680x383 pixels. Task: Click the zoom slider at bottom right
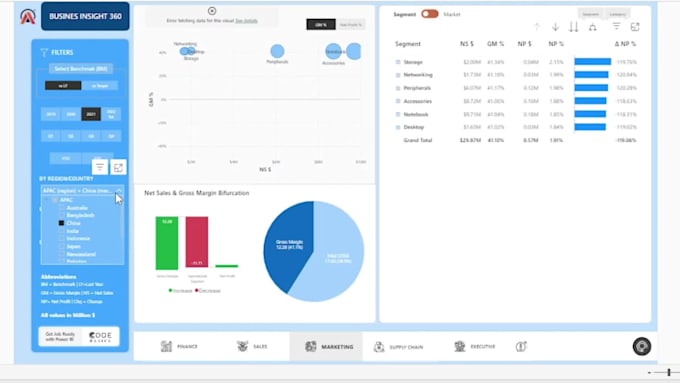click(x=669, y=372)
